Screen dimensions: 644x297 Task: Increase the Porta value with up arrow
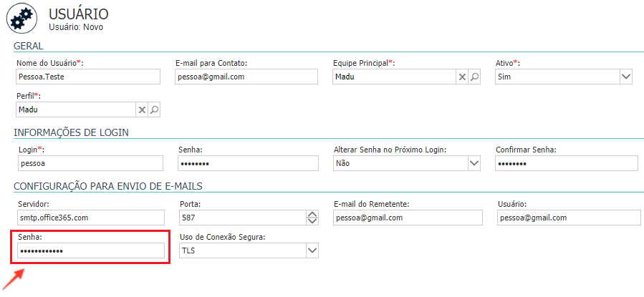click(312, 214)
